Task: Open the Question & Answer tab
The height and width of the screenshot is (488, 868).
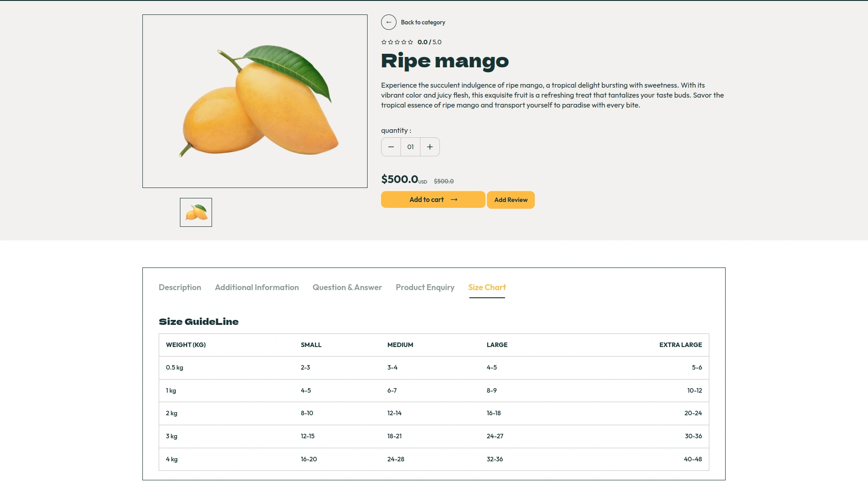Action: (x=347, y=287)
